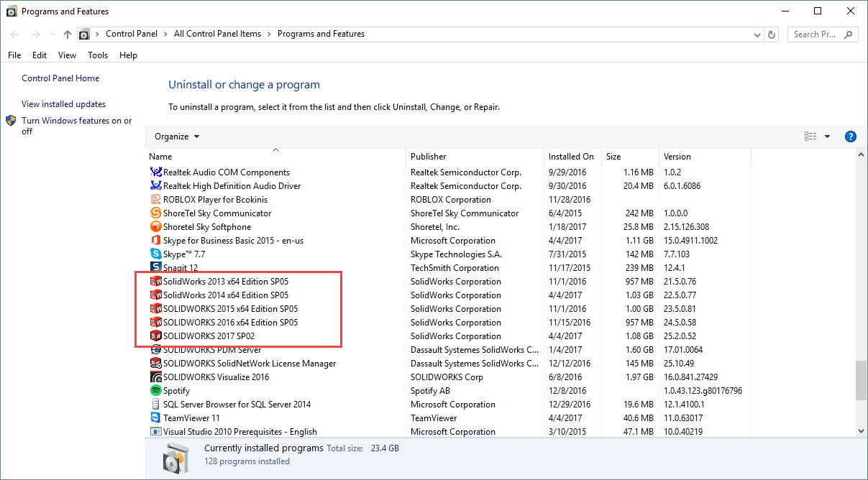Open the File menu
The height and width of the screenshot is (480, 868).
[14, 55]
